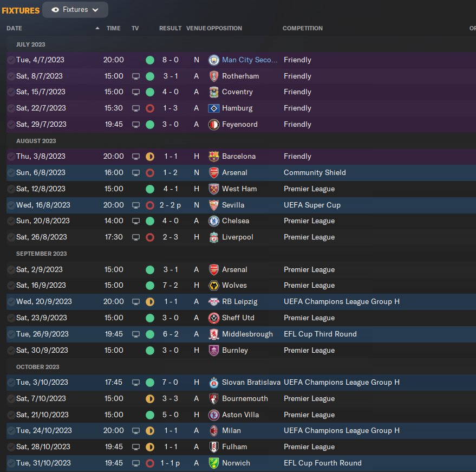Sort fixtures by the Date column arrow

coord(97,28)
